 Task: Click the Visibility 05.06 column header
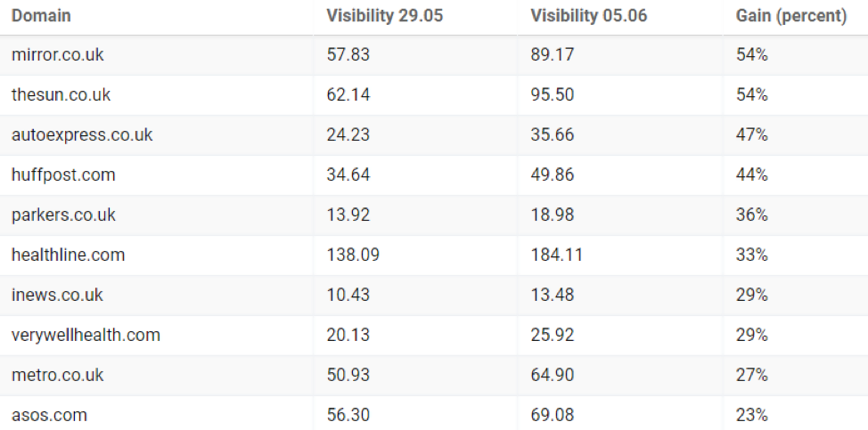(x=588, y=16)
